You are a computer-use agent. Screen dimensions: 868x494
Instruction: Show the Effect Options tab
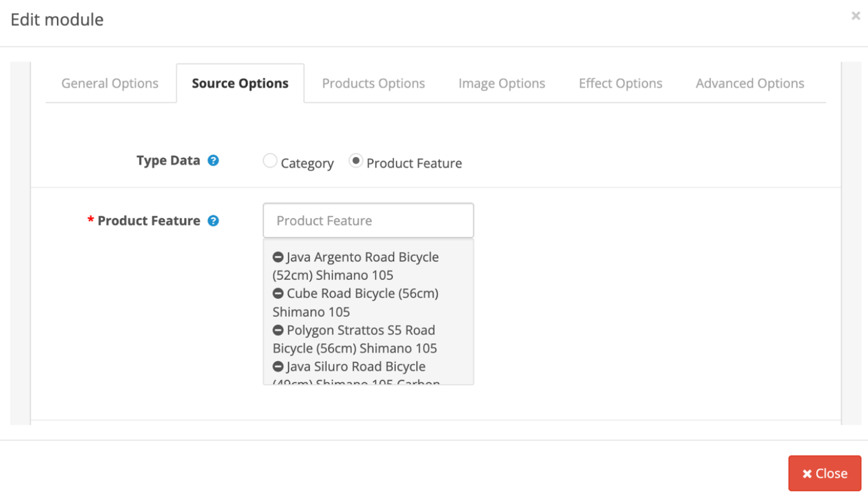point(620,83)
